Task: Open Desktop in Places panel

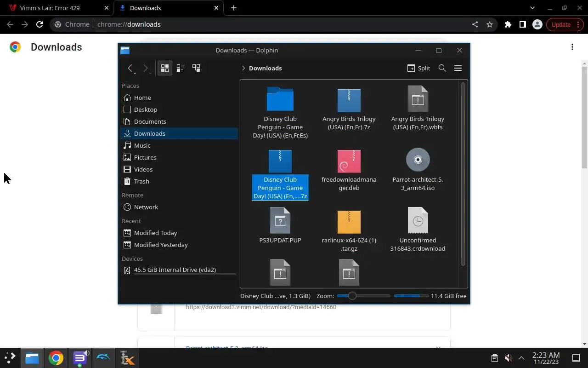Action: 179,109
